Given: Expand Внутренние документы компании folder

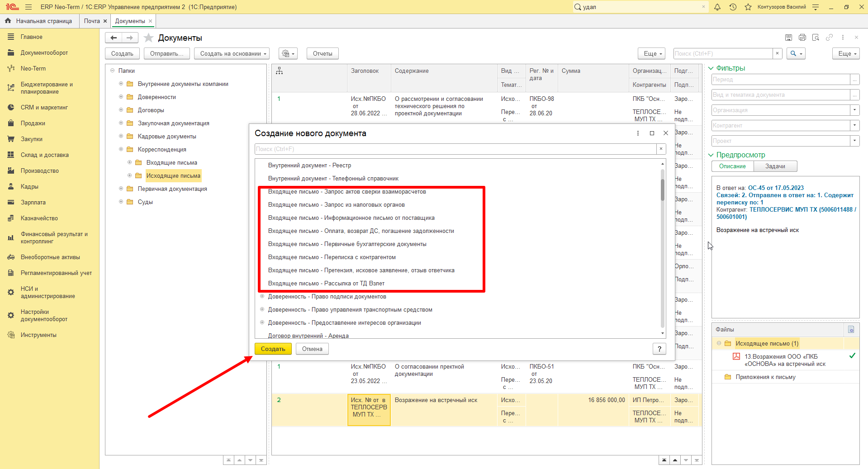Looking at the screenshot, I should click(x=121, y=84).
